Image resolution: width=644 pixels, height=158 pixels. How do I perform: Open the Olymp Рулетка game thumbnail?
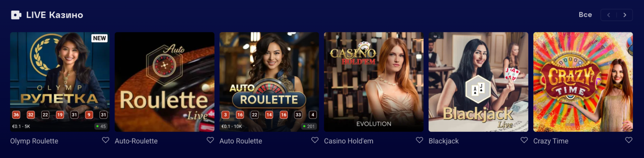click(x=60, y=82)
